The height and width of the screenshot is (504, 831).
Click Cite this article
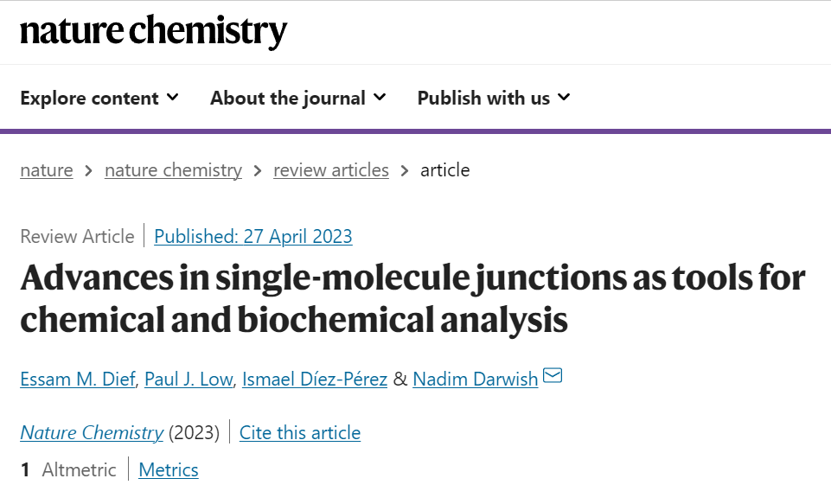[300, 432]
